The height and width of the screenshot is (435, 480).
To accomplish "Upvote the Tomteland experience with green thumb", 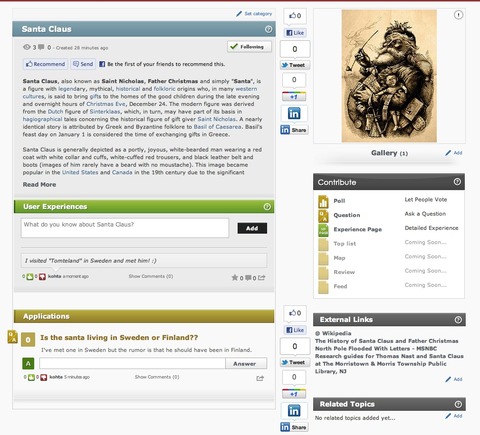I will (x=30, y=277).
